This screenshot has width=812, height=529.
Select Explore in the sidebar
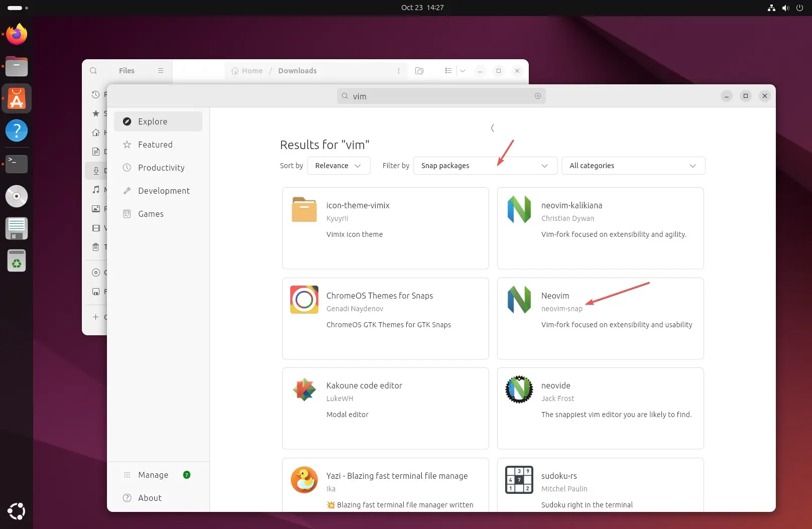[x=158, y=121]
